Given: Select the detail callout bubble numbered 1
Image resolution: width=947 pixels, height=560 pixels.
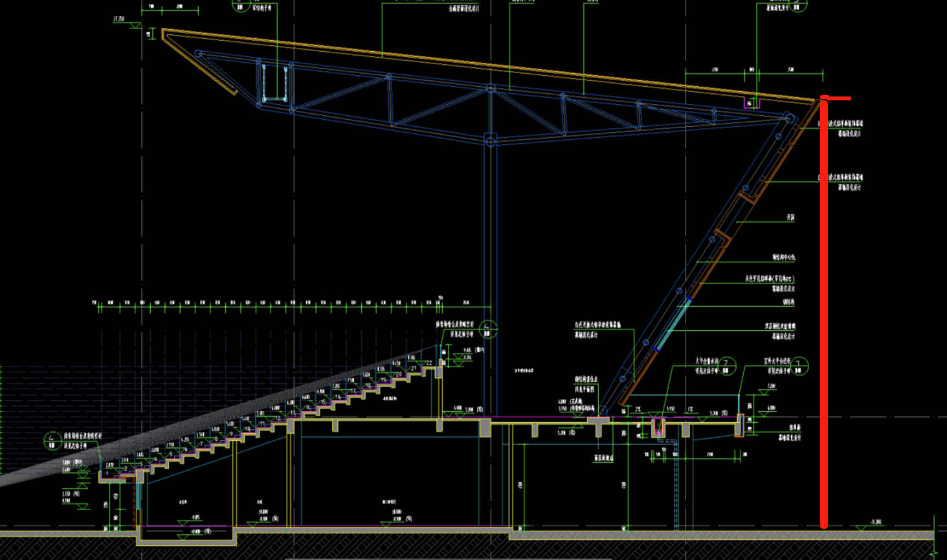Looking at the screenshot, I should [x=799, y=366].
